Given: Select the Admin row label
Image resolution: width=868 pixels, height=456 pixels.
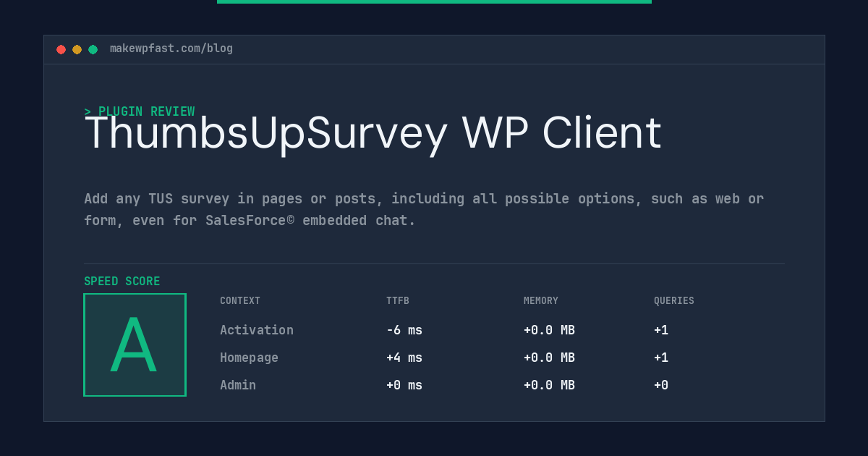Looking at the screenshot, I should tap(238, 385).
